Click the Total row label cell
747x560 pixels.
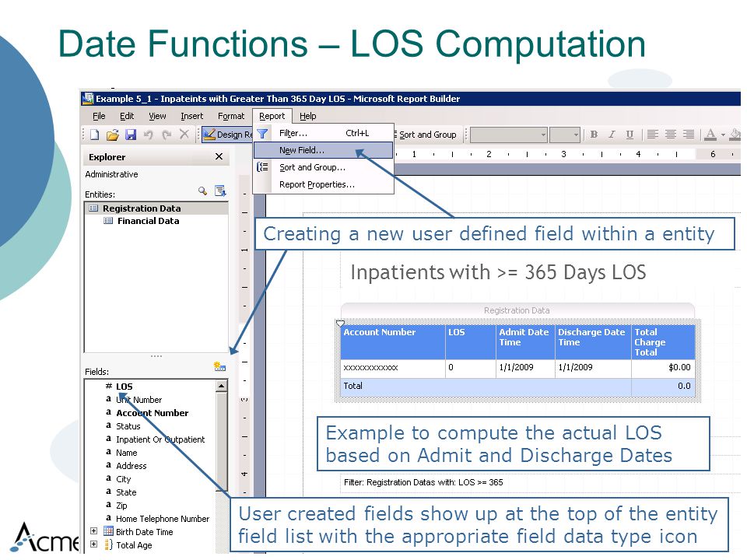pos(486,387)
